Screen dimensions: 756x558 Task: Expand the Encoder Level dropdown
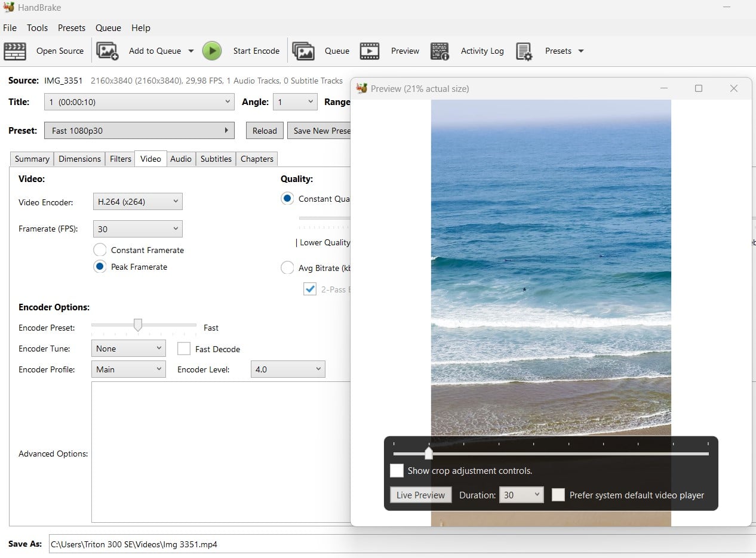tap(287, 369)
